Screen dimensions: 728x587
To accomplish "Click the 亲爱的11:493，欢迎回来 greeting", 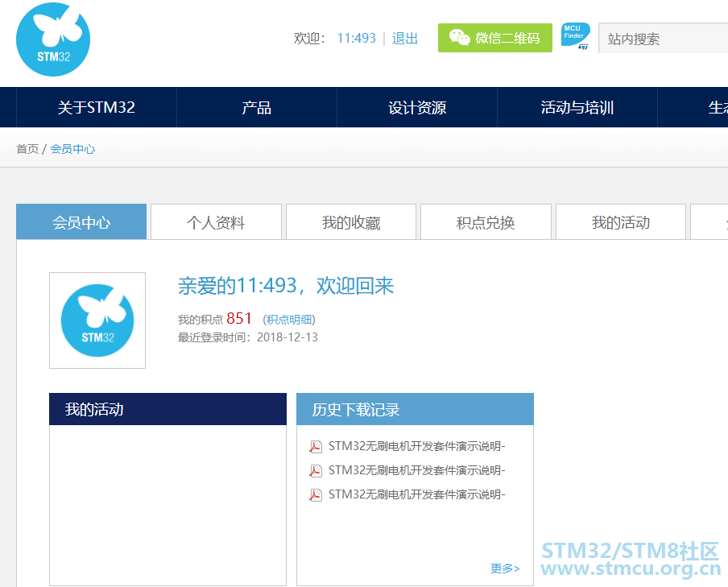I will coord(286,286).
